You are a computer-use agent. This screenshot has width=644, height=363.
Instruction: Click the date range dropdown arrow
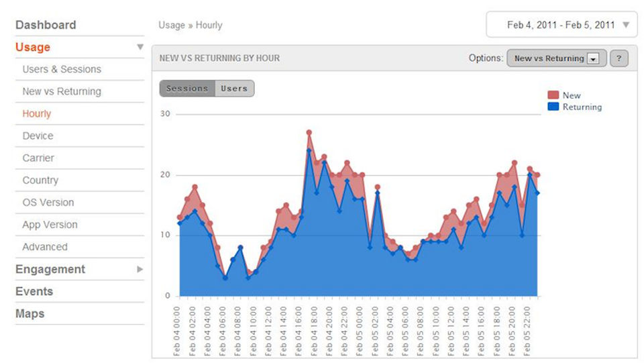(x=626, y=25)
